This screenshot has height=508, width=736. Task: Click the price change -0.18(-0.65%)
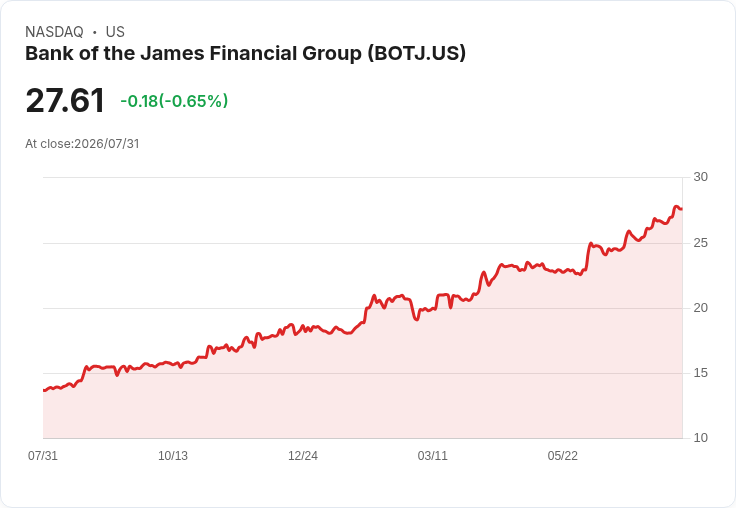[x=174, y=101]
